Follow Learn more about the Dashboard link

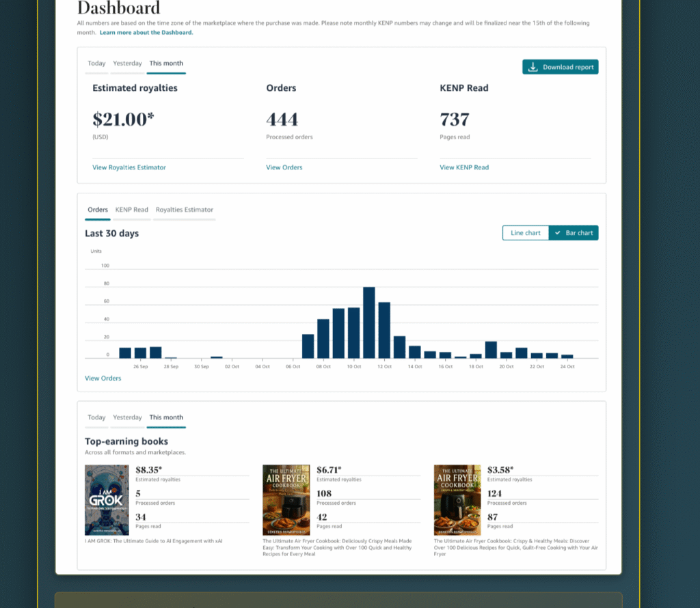(146, 33)
